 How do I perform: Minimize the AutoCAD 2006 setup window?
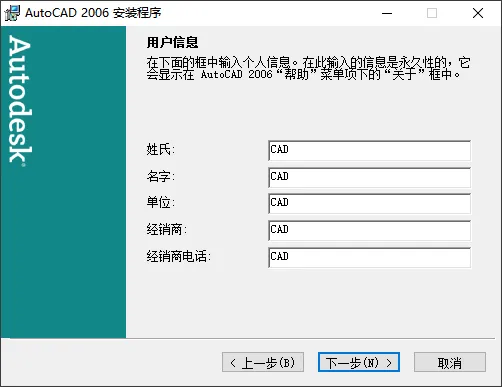pyautogui.click(x=387, y=13)
